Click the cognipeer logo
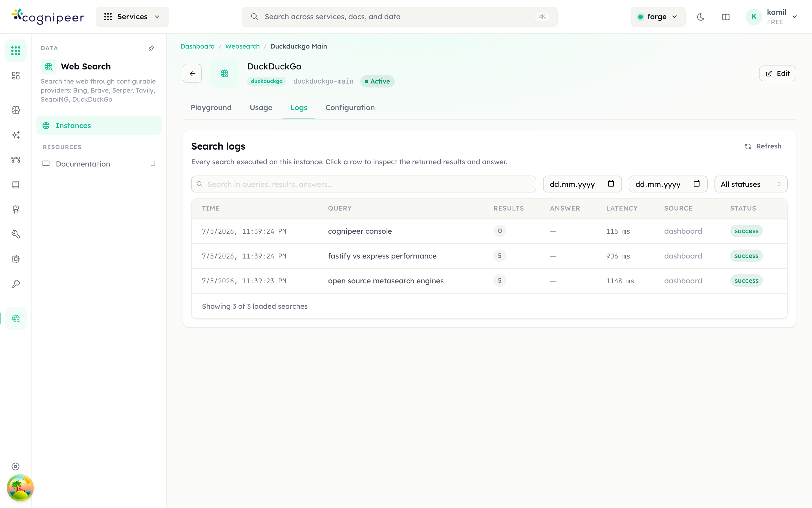 48,16
